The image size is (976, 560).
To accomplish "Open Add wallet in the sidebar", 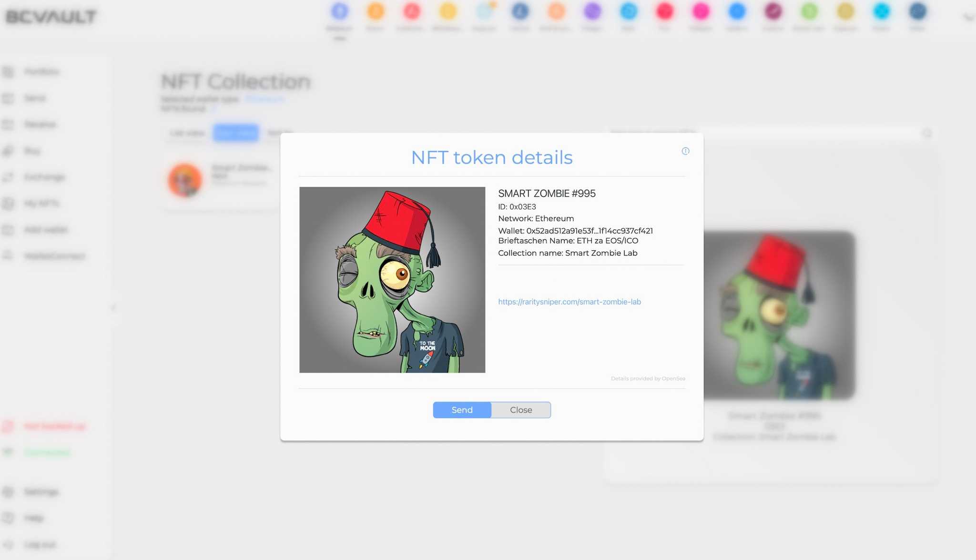I will 46,230.
